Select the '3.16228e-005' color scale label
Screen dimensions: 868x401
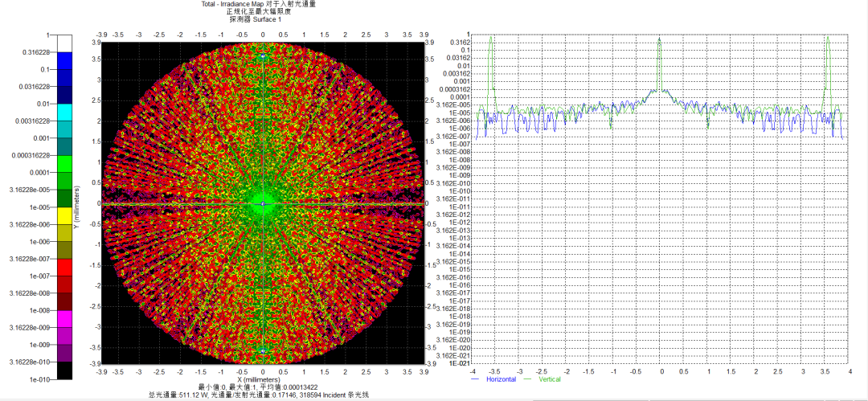pyautogui.click(x=31, y=190)
